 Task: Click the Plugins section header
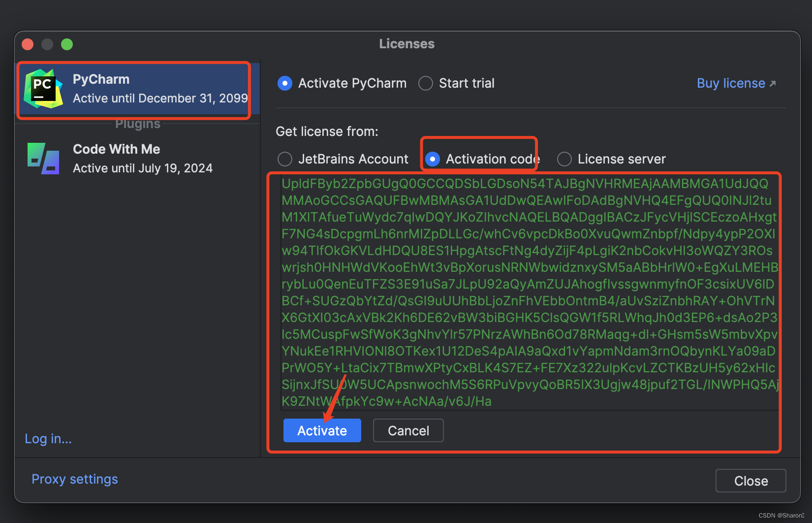(138, 124)
